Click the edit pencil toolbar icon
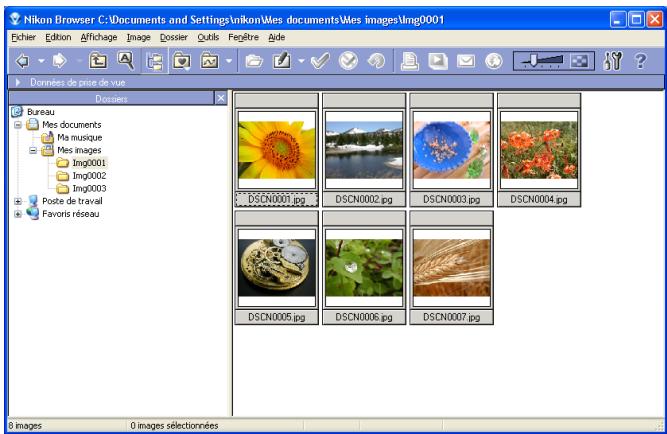The image size is (667, 434). pyautogui.click(x=282, y=61)
